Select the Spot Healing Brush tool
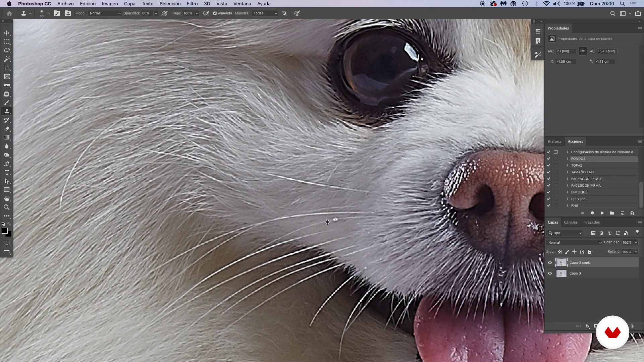The height and width of the screenshot is (362, 644). 7,94
